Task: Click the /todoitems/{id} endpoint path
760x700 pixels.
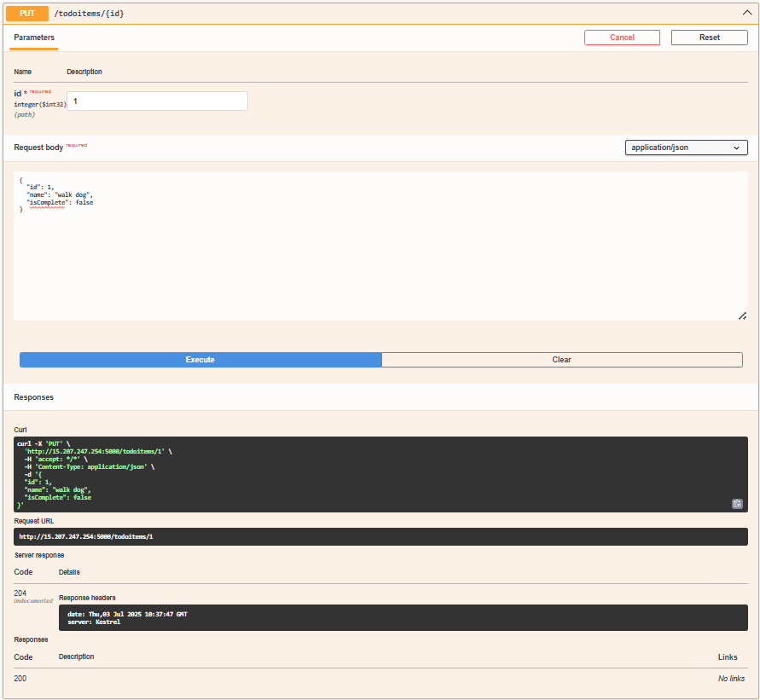Action: click(x=90, y=14)
